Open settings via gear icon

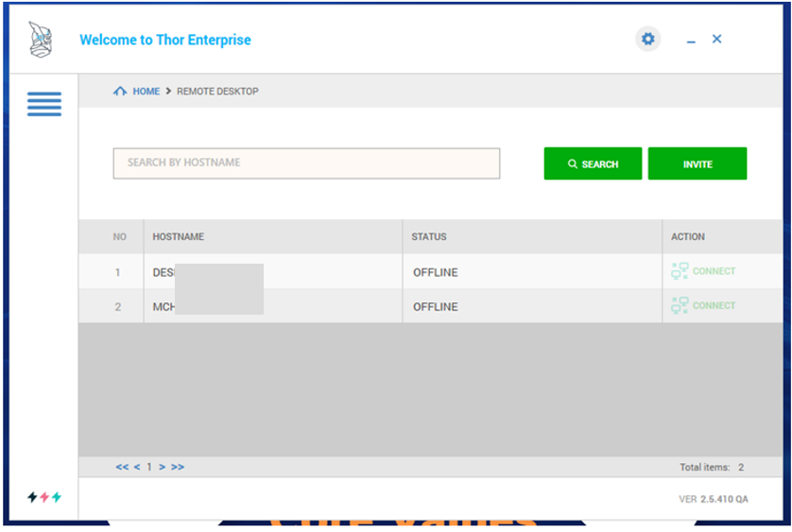[x=647, y=39]
